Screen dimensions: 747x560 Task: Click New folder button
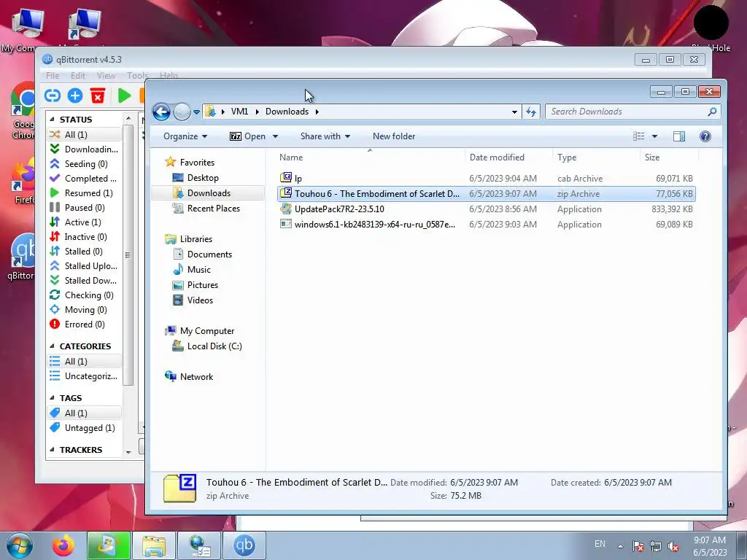click(394, 136)
